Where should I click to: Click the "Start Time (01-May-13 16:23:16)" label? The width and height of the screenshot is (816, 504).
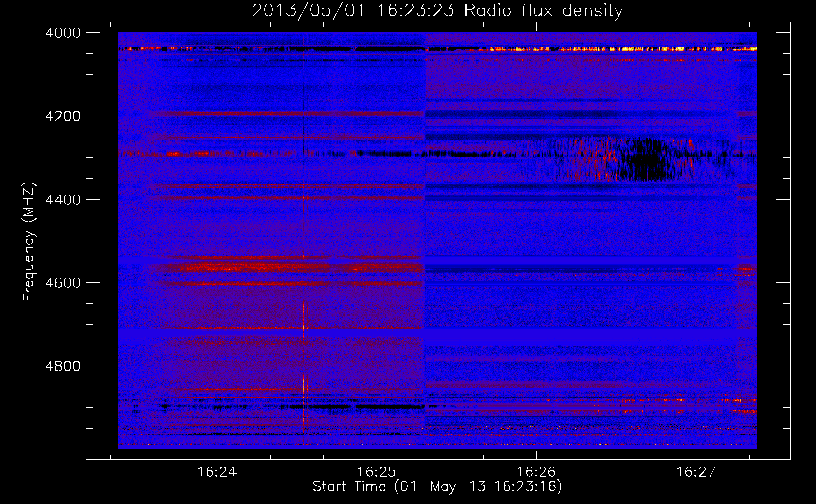point(437,487)
